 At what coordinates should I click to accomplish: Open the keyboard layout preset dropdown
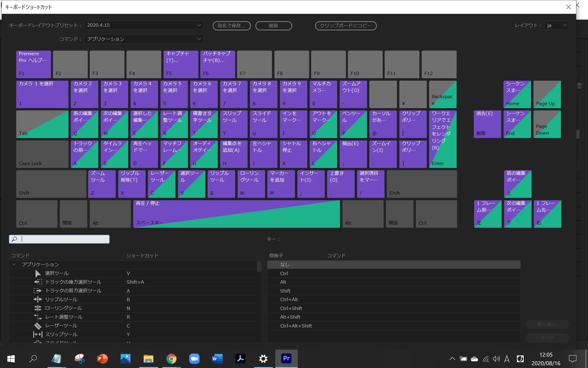(x=144, y=25)
